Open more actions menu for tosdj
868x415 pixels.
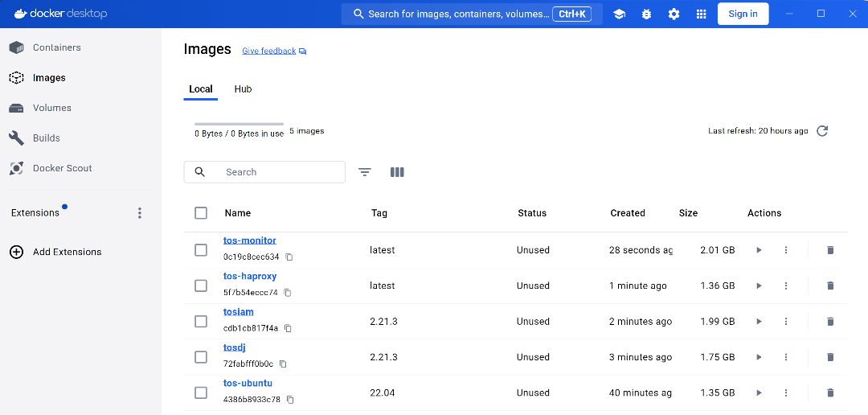785,357
